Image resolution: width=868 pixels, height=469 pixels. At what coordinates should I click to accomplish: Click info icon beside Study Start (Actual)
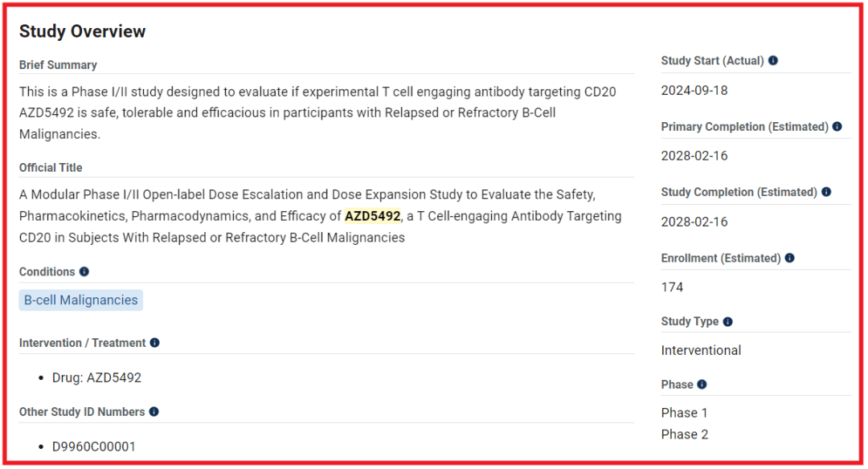coord(773,61)
